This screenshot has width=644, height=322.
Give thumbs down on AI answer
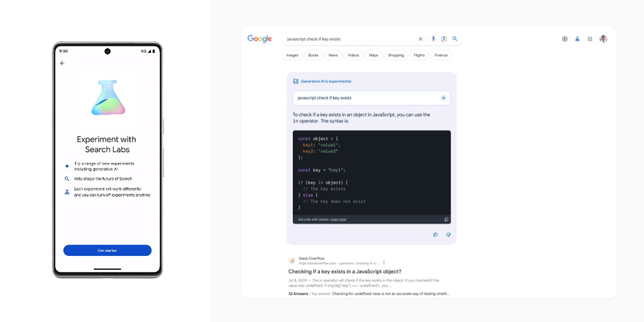click(448, 235)
